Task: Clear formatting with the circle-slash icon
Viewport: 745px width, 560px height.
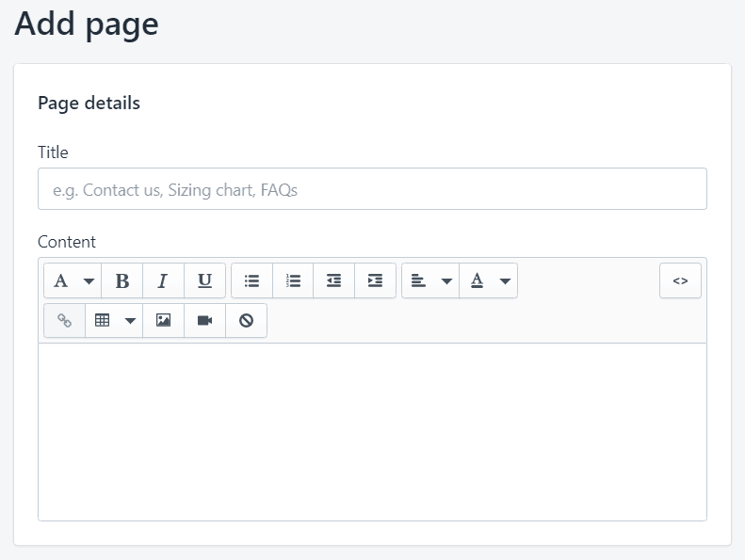Action: tap(246, 321)
